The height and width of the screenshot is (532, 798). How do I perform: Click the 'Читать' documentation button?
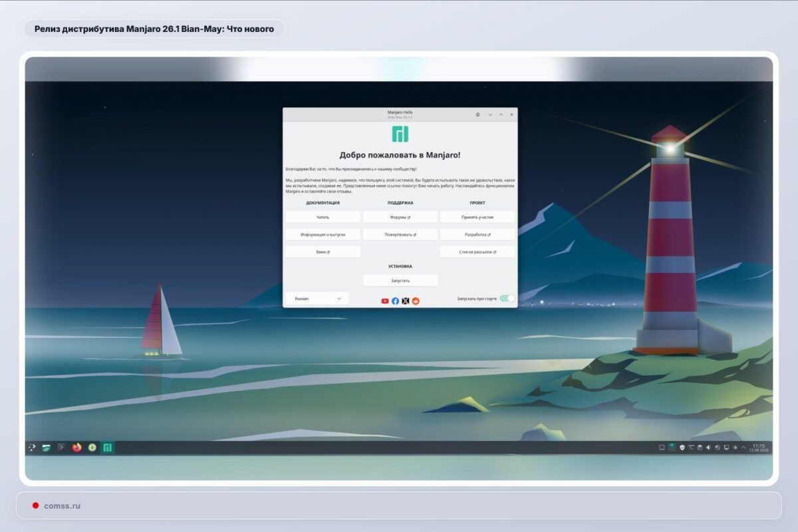(x=323, y=217)
